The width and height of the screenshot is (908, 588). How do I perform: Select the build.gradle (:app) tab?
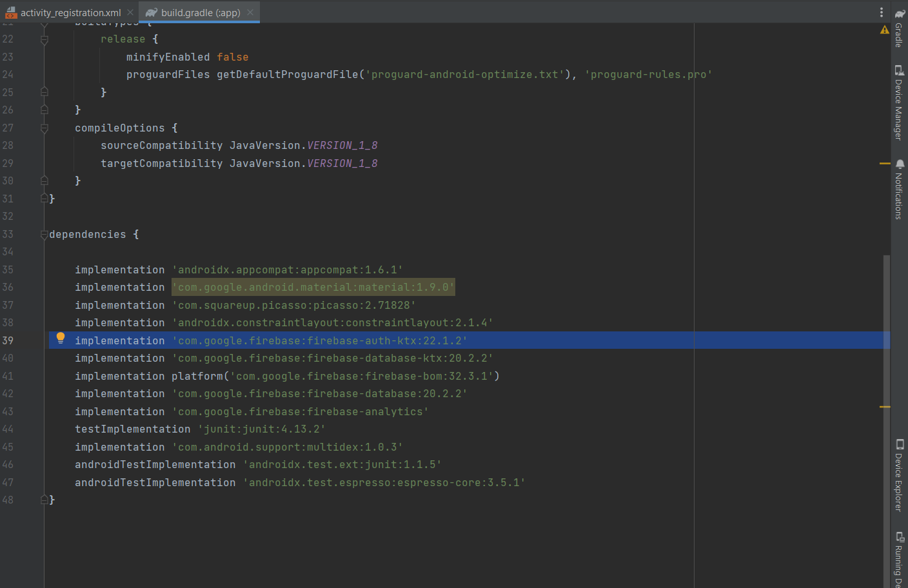tap(201, 12)
